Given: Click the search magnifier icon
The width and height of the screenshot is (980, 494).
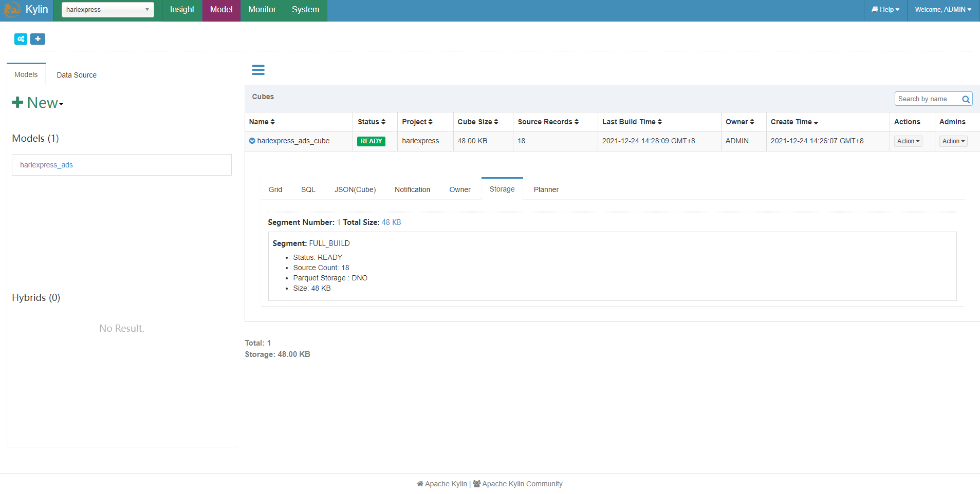Looking at the screenshot, I should [966, 99].
